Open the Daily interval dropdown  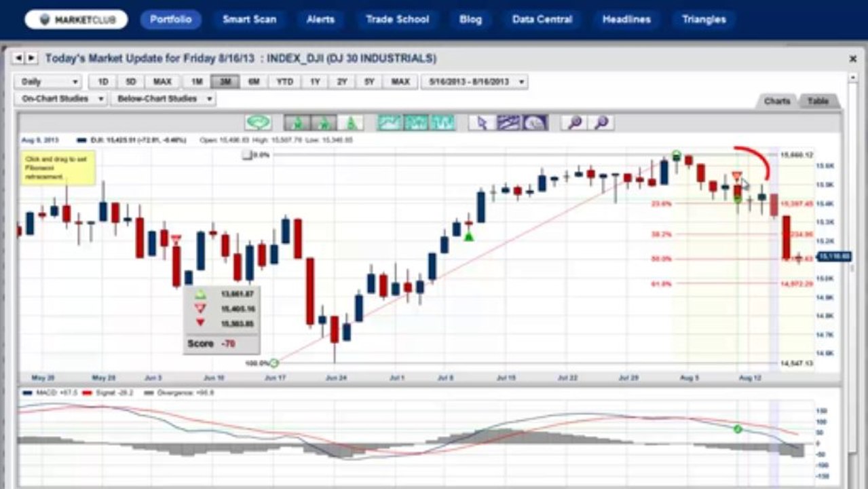[x=48, y=81]
